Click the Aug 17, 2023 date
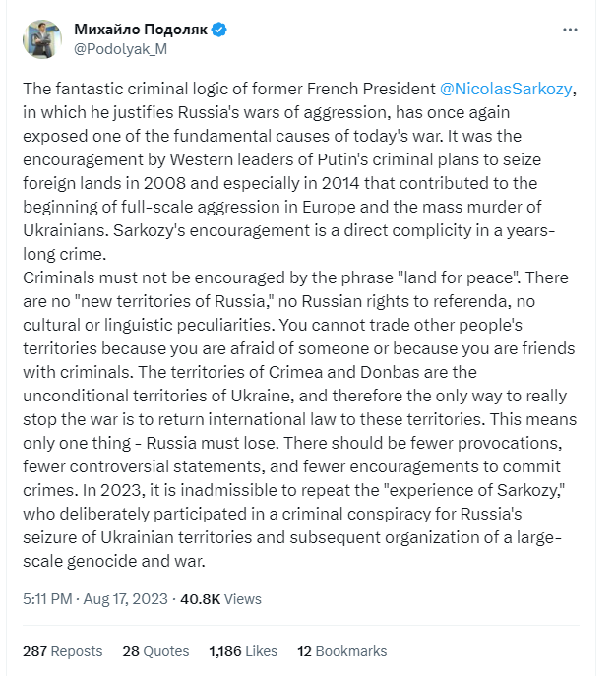The image size is (616, 676). [x=125, y=599]
